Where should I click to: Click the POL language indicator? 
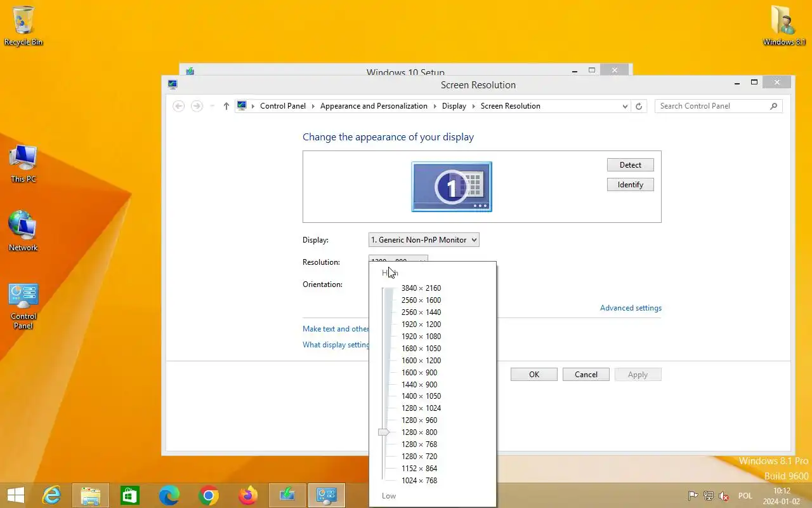[x=745, y=496]
